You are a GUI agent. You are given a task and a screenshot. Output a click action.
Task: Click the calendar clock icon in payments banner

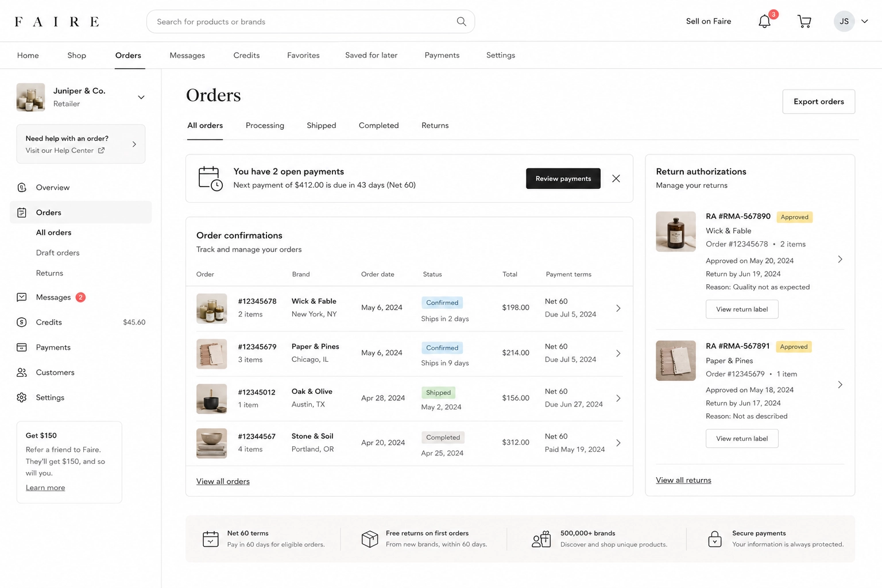coord(210,179)
